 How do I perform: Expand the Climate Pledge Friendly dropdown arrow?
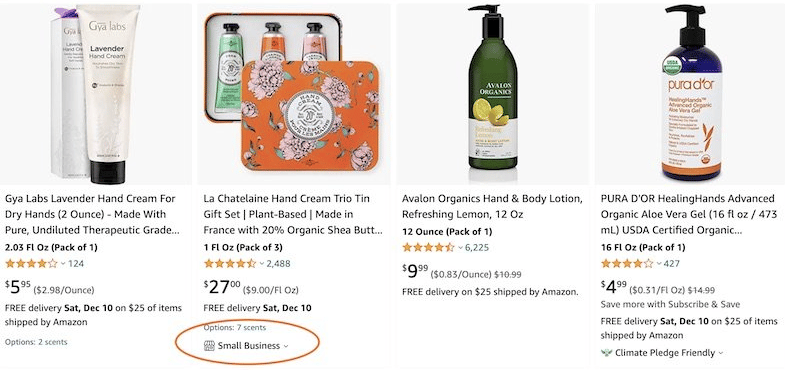click(721, 353)
